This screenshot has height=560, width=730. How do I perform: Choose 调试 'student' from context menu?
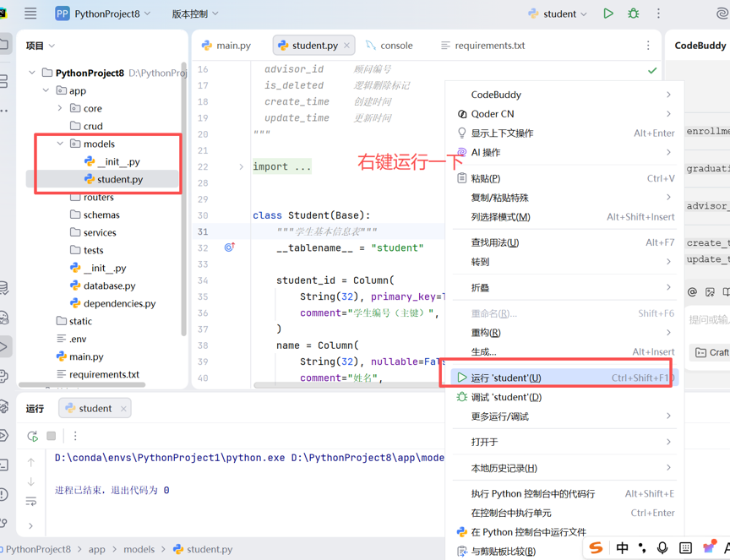click(x=564, y=397)
